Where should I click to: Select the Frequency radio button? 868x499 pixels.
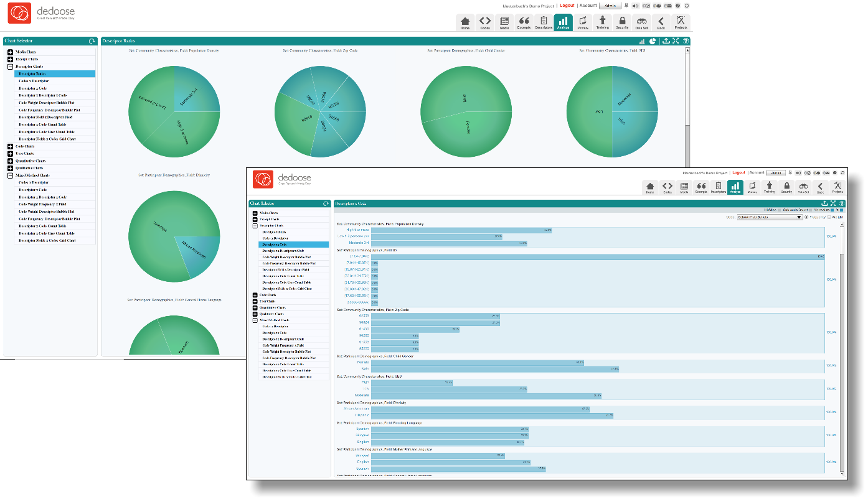(x=808, y=217)
